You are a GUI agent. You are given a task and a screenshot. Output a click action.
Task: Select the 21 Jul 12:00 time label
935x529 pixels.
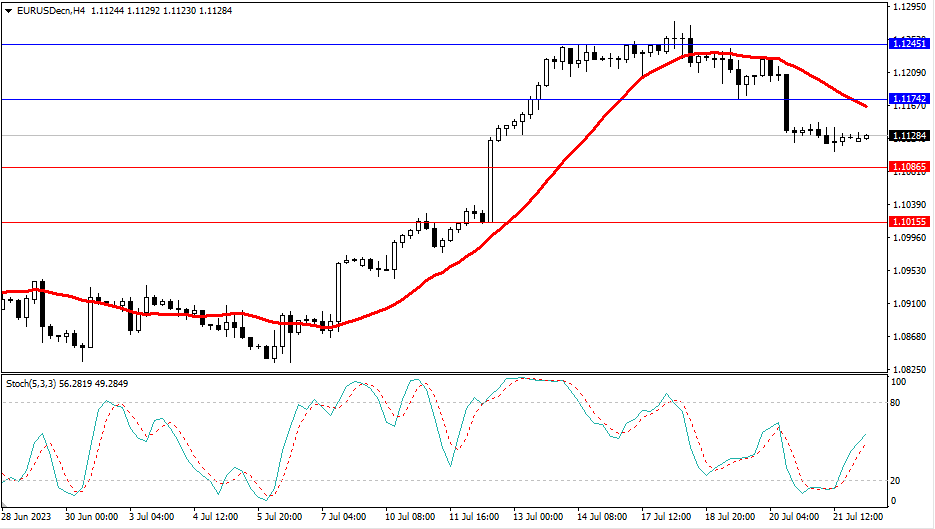(x=858, y=518)
